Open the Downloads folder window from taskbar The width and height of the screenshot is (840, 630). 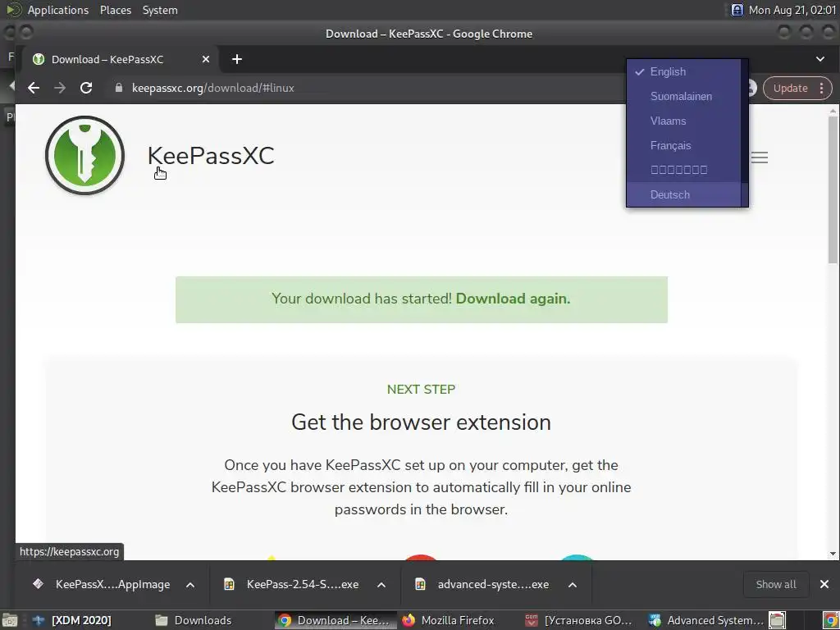pos(194,620)
